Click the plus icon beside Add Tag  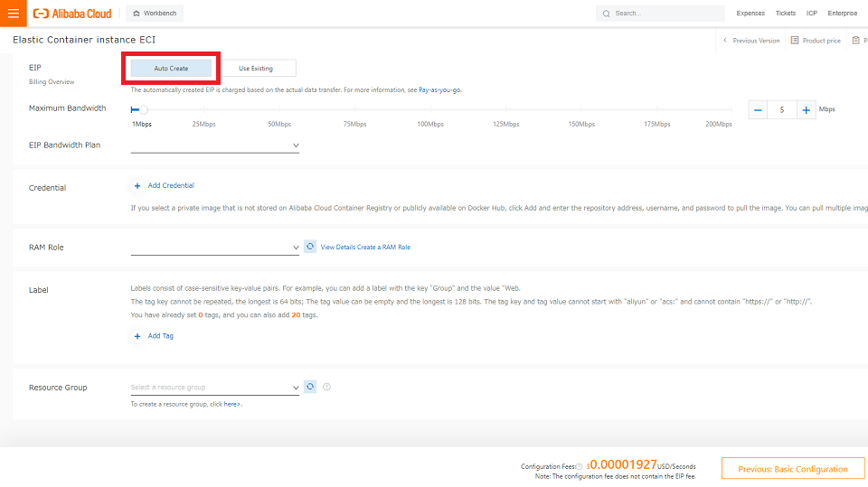click(137, 336)
